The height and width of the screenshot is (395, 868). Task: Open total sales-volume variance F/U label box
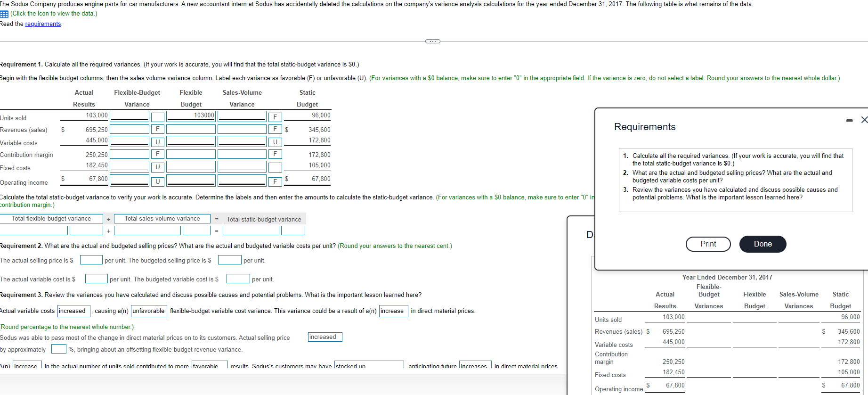(x=196, y=230)
